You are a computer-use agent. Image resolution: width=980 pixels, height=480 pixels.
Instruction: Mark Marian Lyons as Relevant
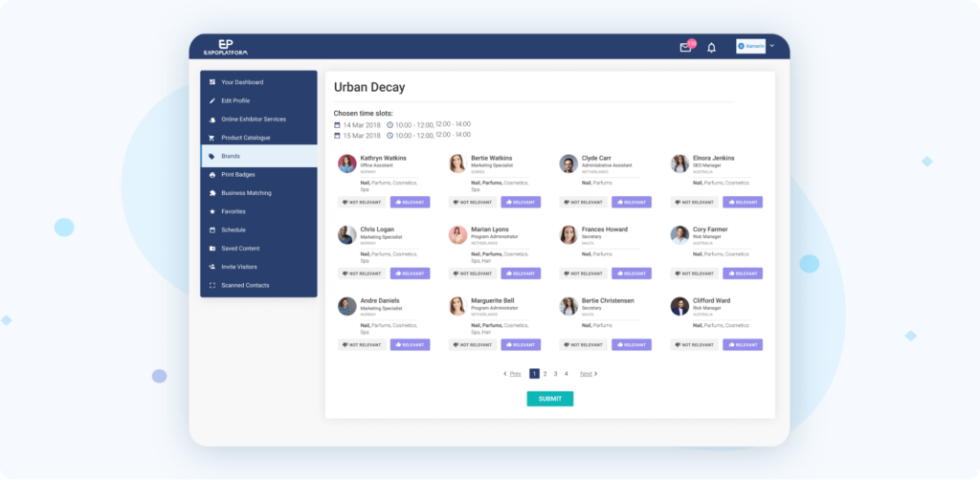pos(521,273)
